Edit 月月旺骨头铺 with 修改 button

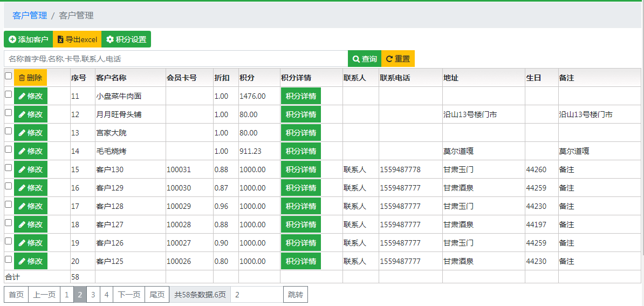pyautogui.click(x=30, y=114)
